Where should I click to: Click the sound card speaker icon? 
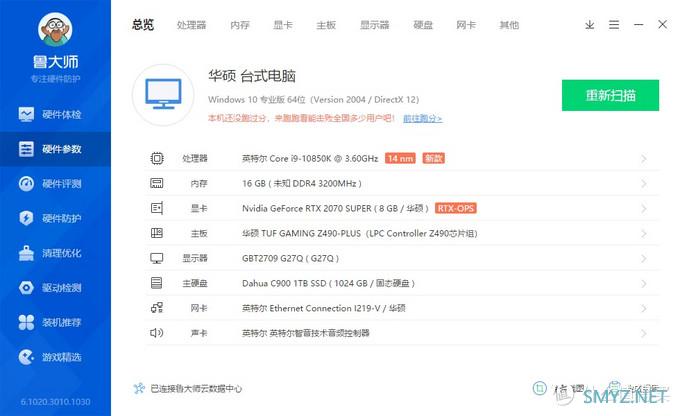(x=157, y=333)
